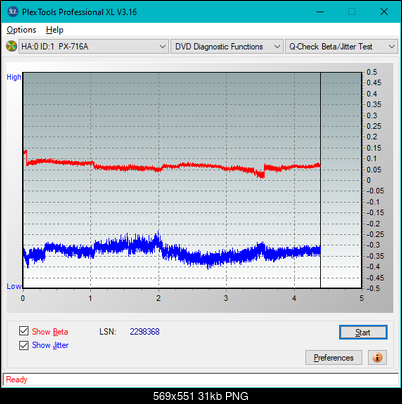
Task: Click the LSN: label
Action: point(108,332)
